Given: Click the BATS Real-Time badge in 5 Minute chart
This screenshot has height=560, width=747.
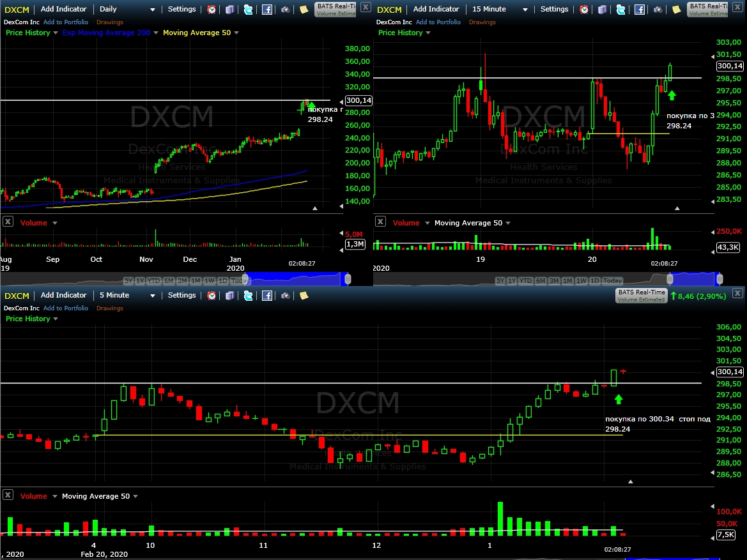Looking at the screenshot, I should pyautogui.click(x=641, y=296).
